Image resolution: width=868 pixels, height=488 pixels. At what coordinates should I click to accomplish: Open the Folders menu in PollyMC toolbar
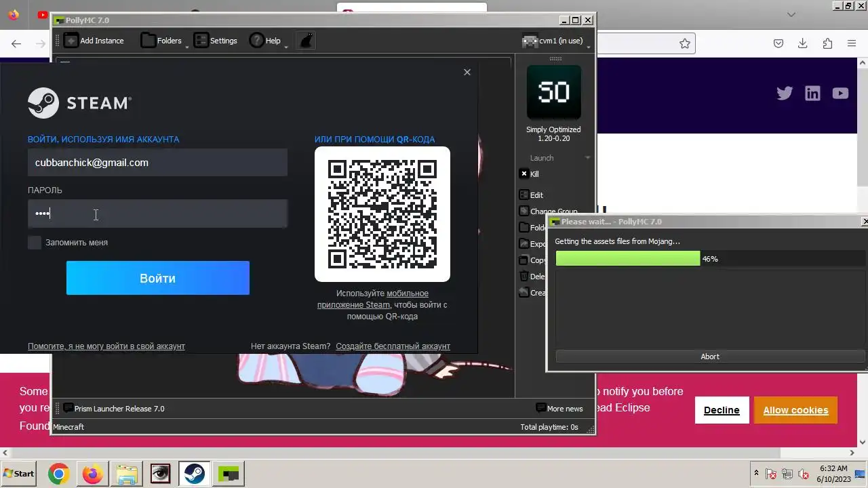point(161,41)
